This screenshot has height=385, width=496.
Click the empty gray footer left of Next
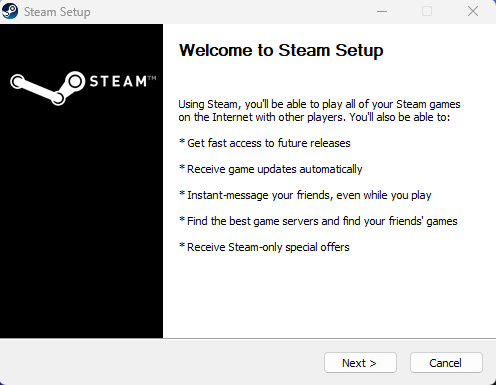(160, 363)
